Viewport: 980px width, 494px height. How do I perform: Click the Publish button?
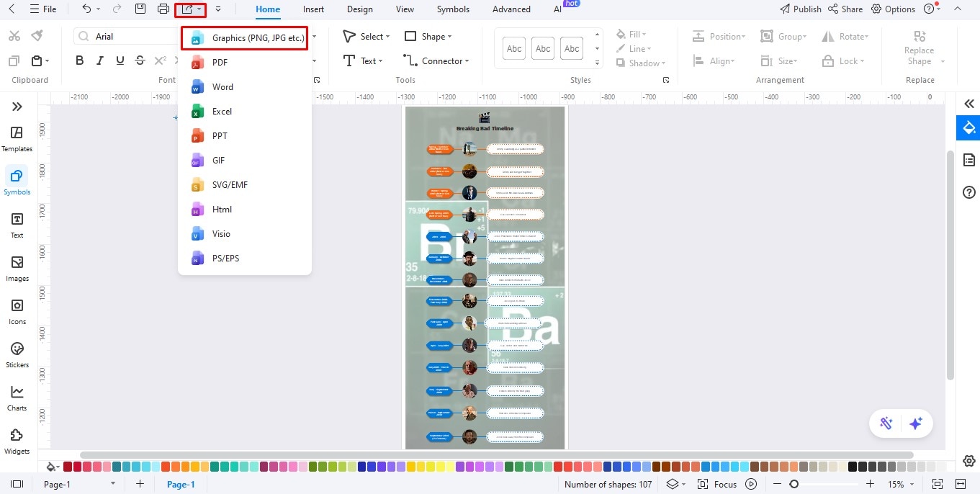pyautogui.click(x=800, y=9)
